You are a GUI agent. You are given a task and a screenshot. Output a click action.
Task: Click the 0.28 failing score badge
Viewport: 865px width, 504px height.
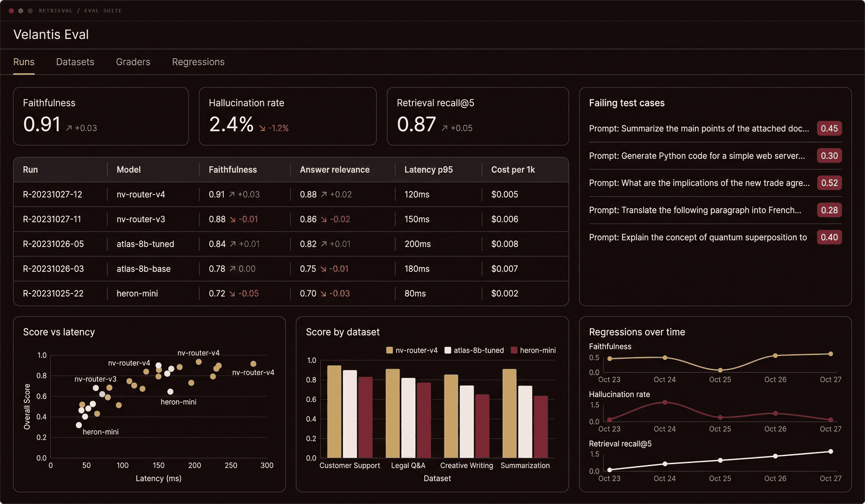pyautogui.click(x=829, y=210)
